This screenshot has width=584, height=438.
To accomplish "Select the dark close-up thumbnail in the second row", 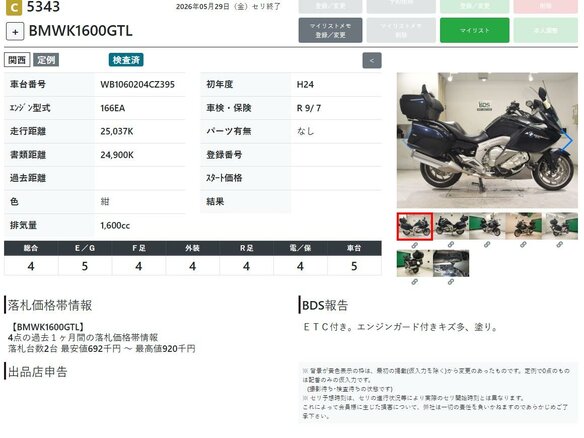I will point(451,264).
